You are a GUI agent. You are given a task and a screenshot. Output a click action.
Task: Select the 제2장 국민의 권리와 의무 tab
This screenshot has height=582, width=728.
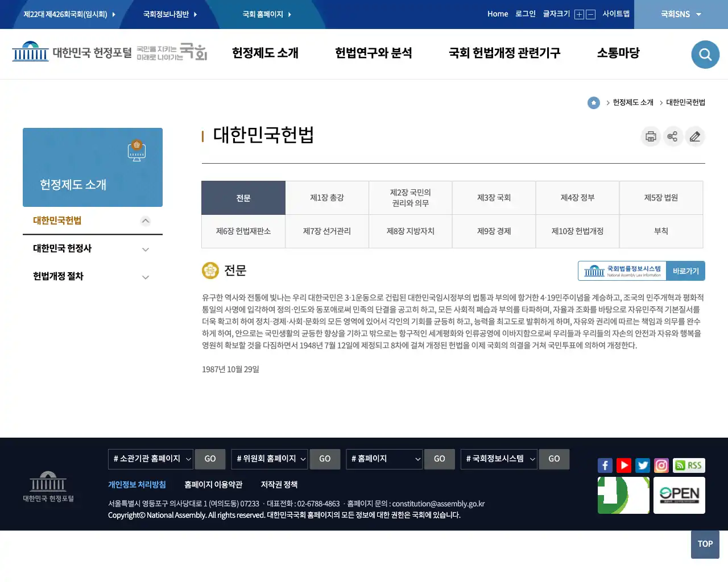411,198
